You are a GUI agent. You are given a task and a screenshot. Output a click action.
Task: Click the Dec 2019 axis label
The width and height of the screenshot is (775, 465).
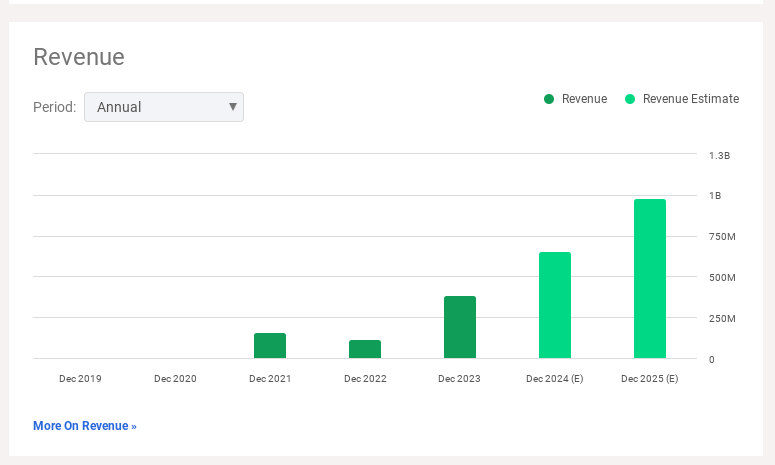[x=80, y=379]
